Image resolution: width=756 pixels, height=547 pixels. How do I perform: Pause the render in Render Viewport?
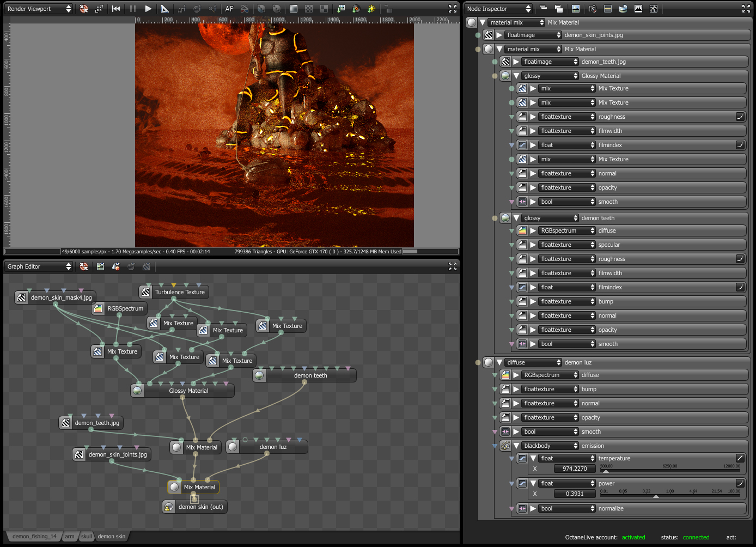click(132, 9)
